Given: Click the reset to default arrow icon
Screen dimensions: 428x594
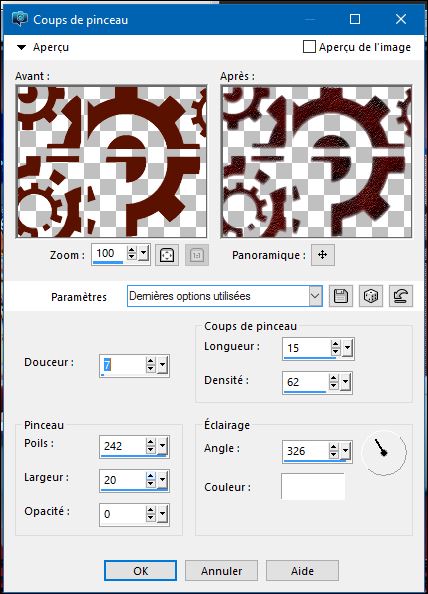Looking at the screenshot, I should 400,296.
